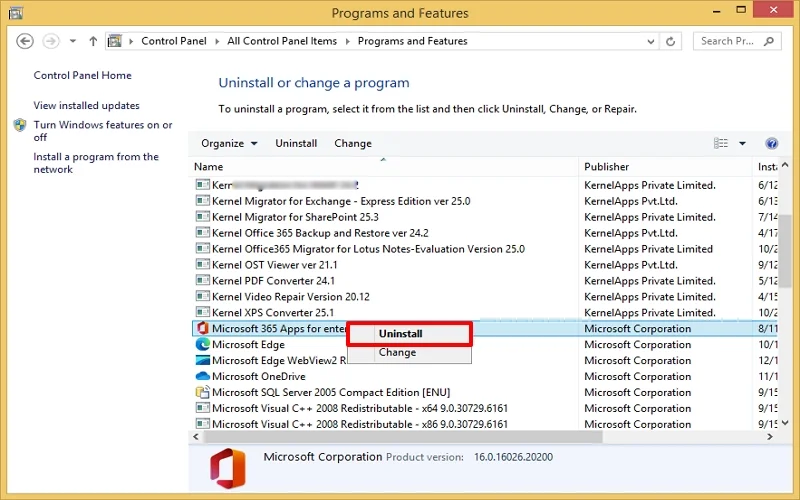Click the Microsoft SQL Server 2005 Compact icon
Screen dimensions: 800x500
point(203,392)
